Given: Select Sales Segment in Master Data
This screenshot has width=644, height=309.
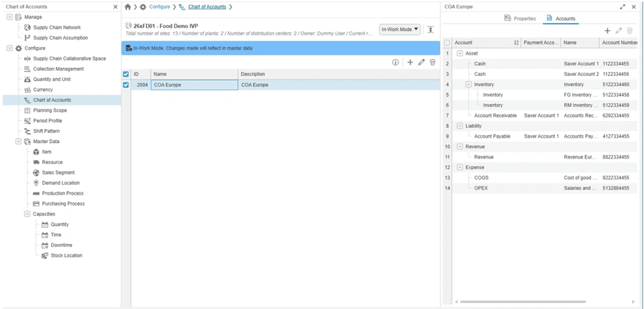Looking at the screenshot, I should point(58,173).
